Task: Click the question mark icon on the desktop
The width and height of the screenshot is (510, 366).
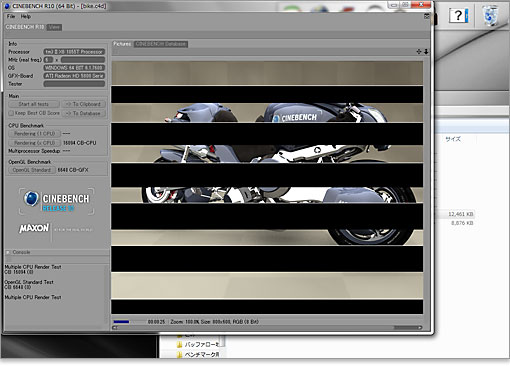Action: click(x=459, y=15)
